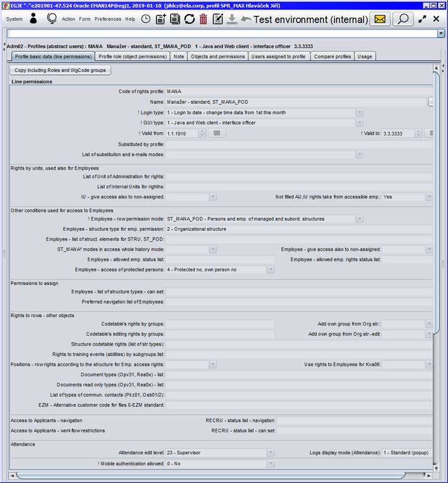Expand Employee access of protected persons dropdown
This screenshot has width=448, height=483.
[271, 270]
